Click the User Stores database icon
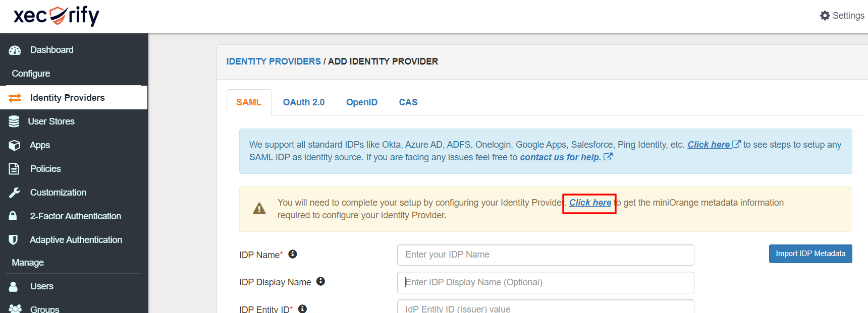 14,121
